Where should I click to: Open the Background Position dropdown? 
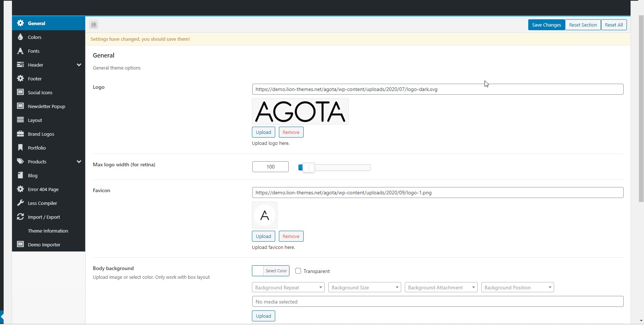[517, 288]
